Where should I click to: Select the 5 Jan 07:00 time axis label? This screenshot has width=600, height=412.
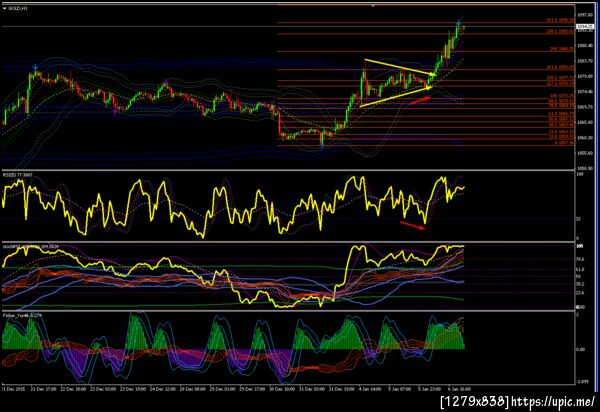click(x=399, y=389)
